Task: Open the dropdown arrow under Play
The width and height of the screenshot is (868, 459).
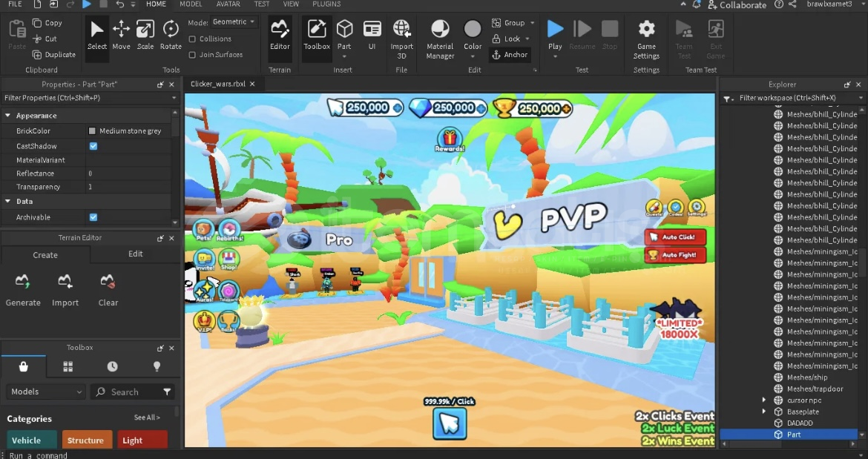Action: 555,56
